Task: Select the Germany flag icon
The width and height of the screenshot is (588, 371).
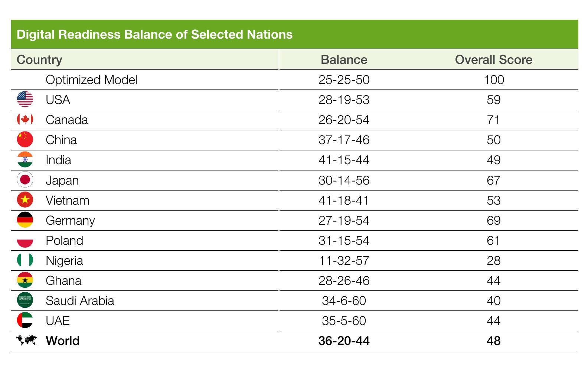Action: pos(25,220)
